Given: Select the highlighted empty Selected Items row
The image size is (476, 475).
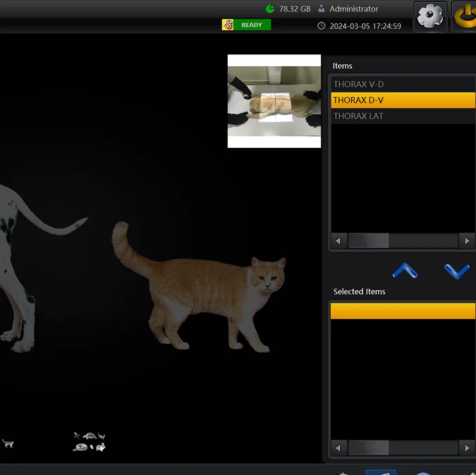Looking at the screenshot, I should pyautogui.click(x=402, y=312).
